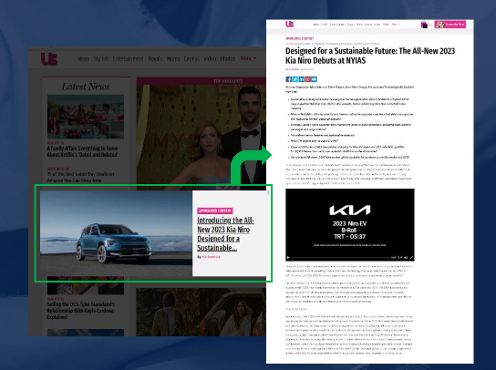Click the Us logo on the article page
Image resolution: width=496 pixels, height=370 pixels.
click(289, 24)
